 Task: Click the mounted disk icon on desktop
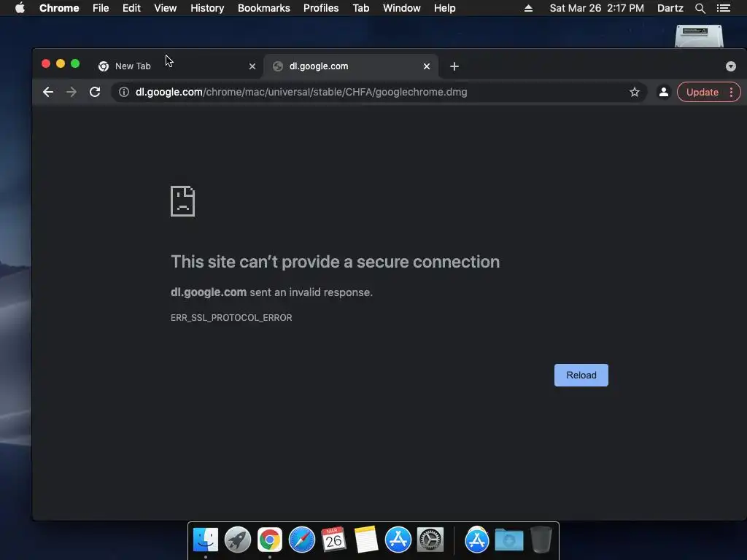pos(699,36)
